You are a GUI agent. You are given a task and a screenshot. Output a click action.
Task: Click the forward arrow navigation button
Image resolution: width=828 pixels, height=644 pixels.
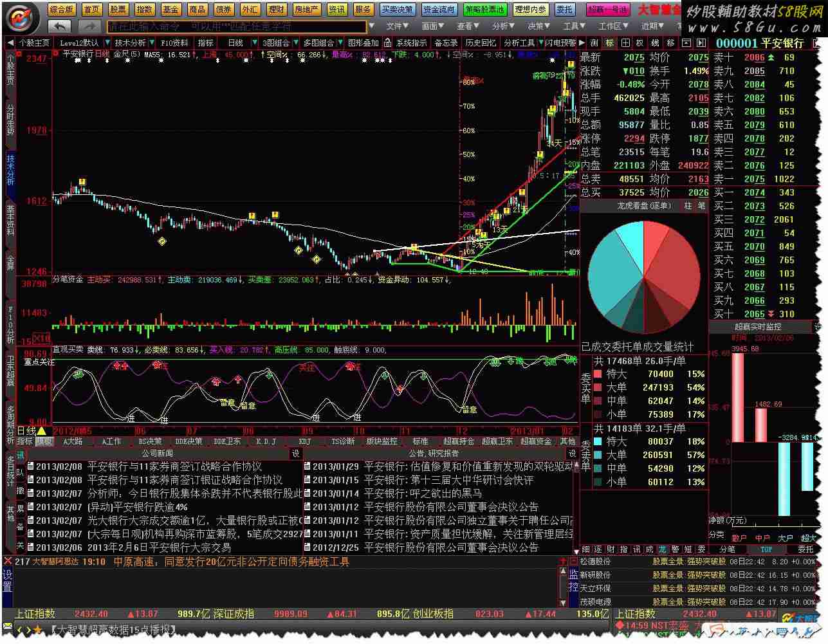90,26
